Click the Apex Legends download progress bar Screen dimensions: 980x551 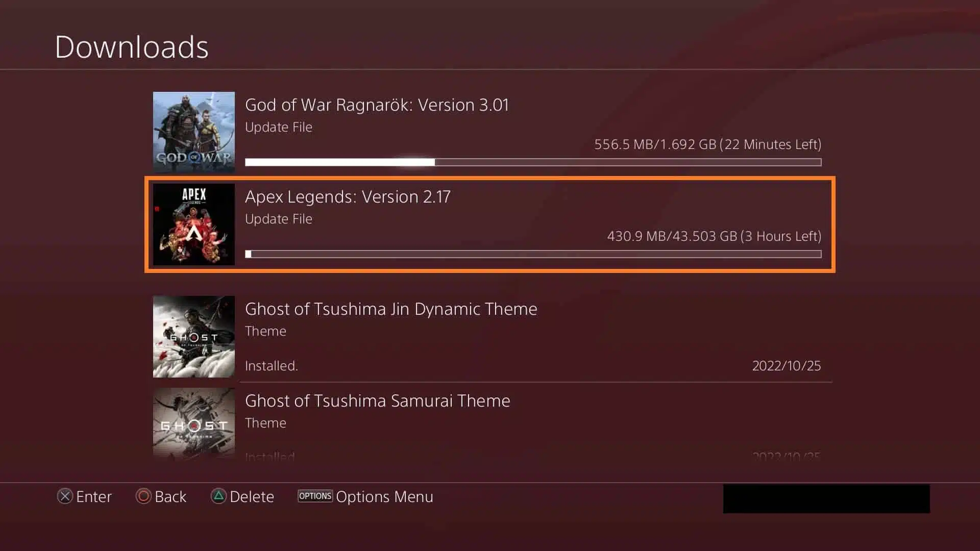click(533, 254)
